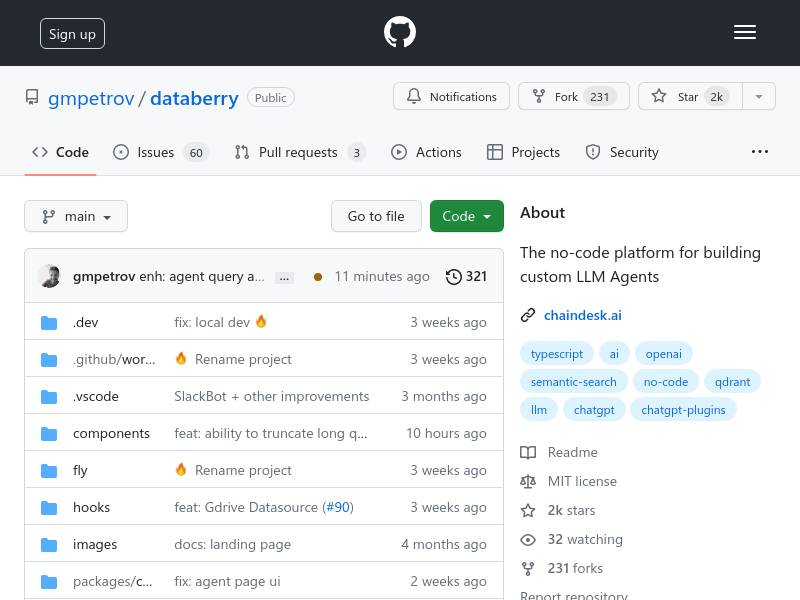The image size is (800, 600).
Task: Expand the star lists dropdown arrow
Action: [759, 96]
